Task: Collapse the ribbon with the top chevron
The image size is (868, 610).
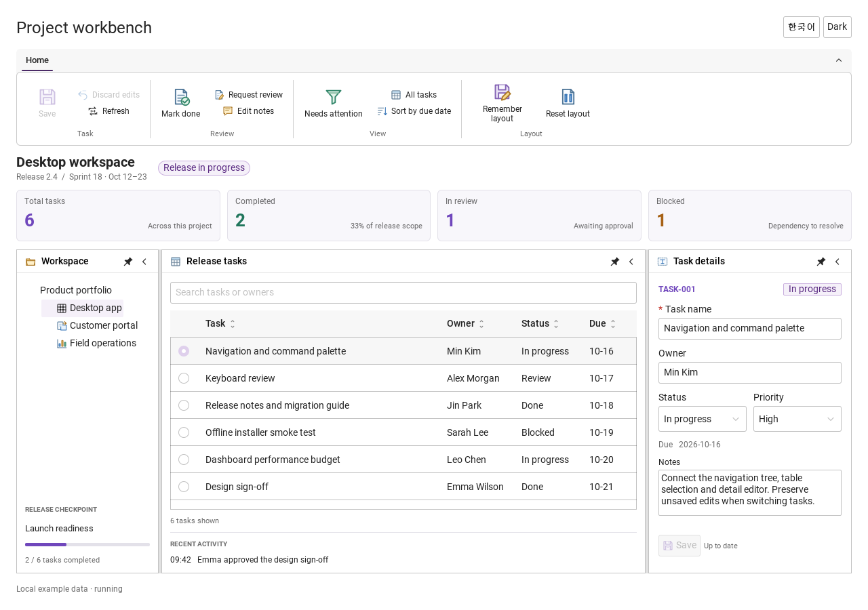Action: 839,60
